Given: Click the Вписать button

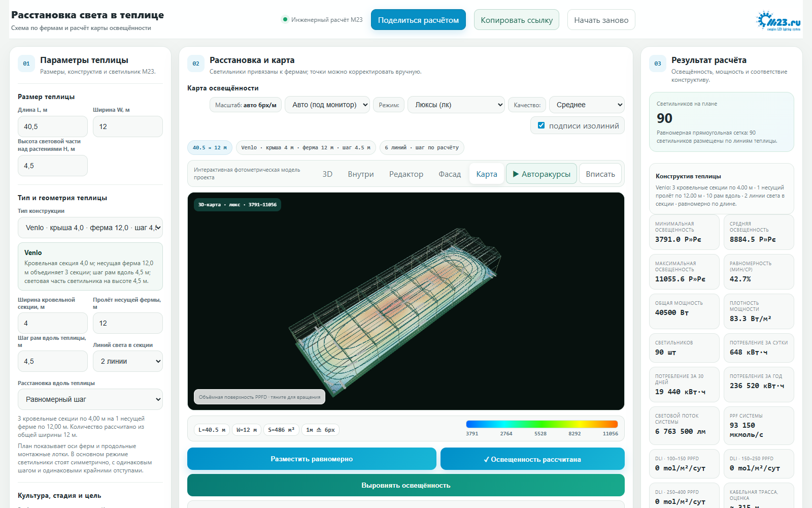Looking at the screenshot, I should (x=600, y=174).
